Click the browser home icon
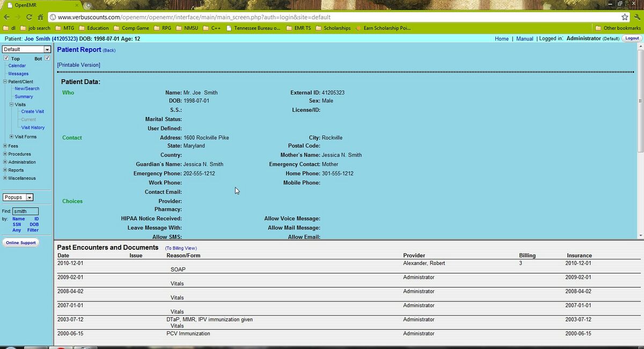 click(41, 17)
